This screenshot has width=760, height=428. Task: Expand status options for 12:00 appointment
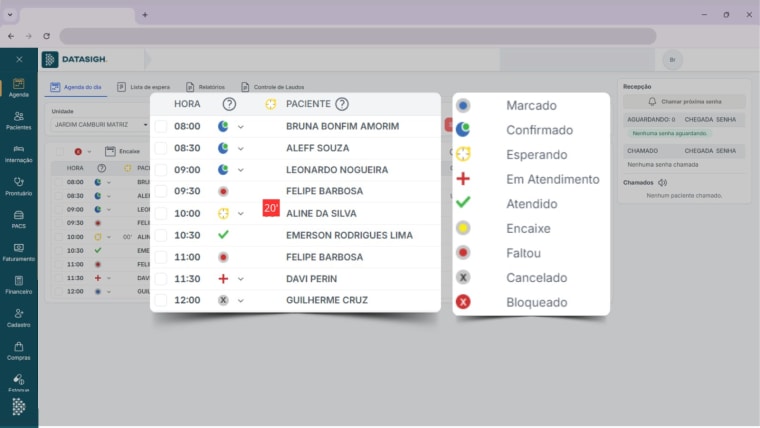[240, 301]
